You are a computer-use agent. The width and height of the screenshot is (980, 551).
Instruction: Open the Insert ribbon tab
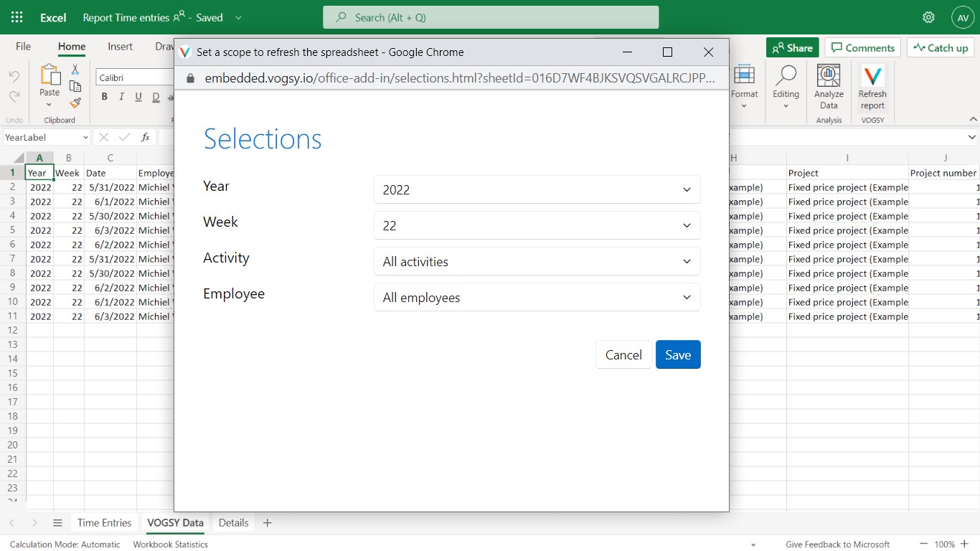(120, 47)
